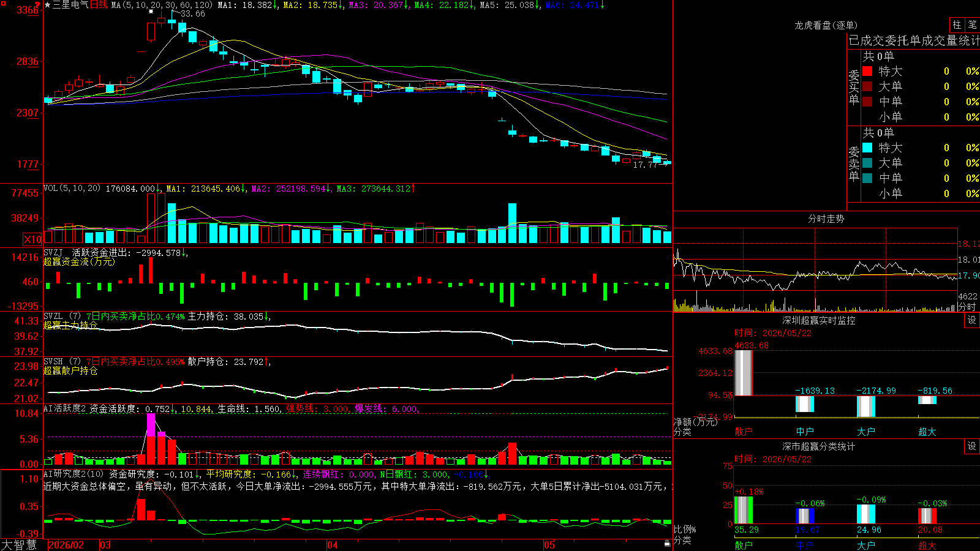Click the MA4: 22.182 value

[x=442, y=5]
